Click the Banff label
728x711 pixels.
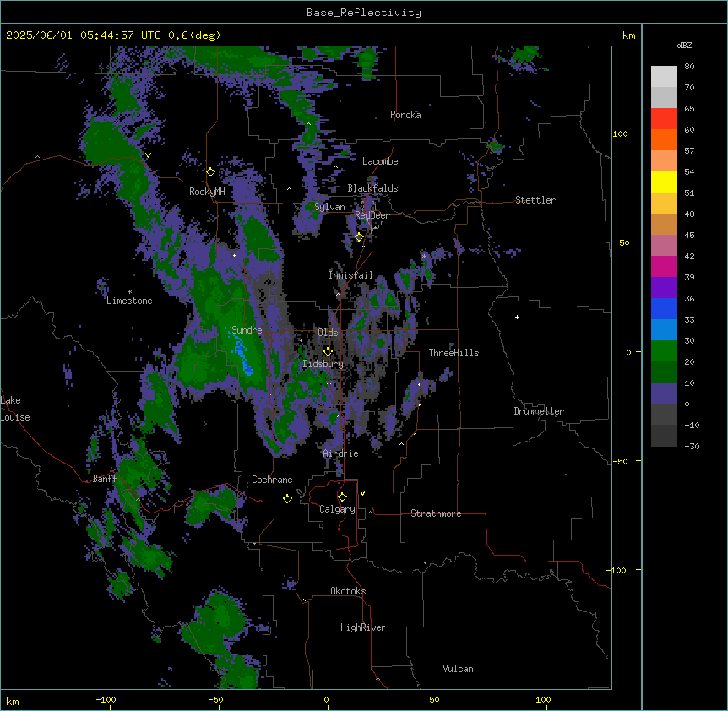(105, 479)
